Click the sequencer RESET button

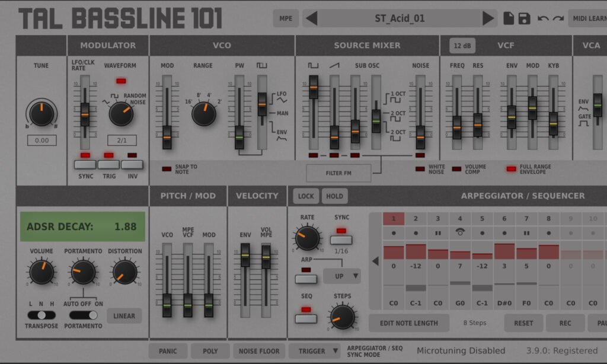(523, 323)
